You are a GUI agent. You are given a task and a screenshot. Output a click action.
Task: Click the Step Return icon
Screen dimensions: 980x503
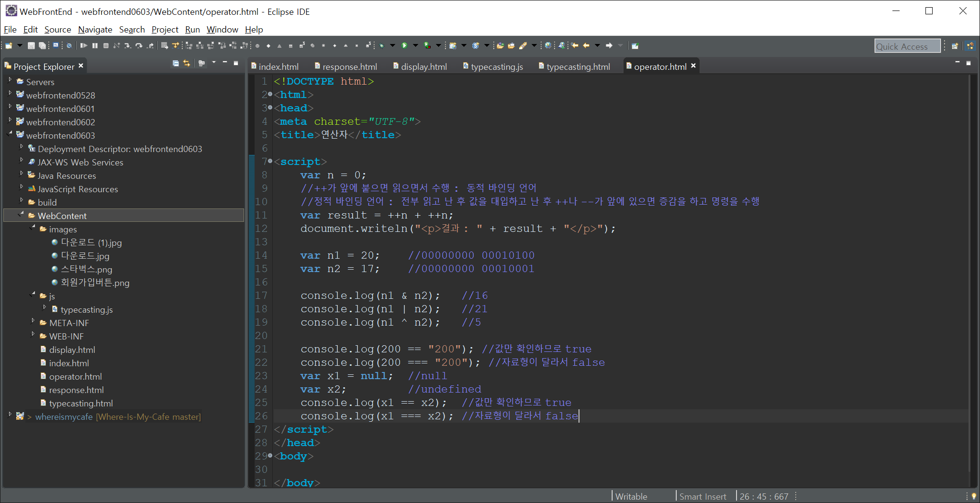(x=150, y=46)
